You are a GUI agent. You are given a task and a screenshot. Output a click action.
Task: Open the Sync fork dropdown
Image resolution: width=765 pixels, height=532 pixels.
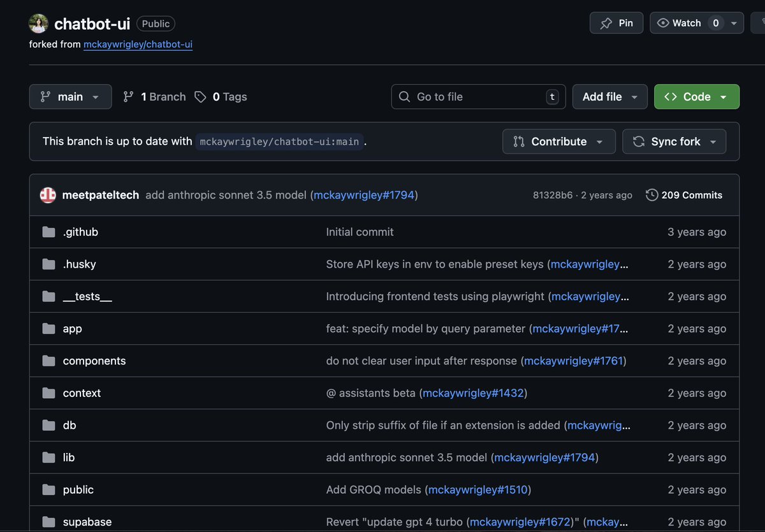point(674,141)
